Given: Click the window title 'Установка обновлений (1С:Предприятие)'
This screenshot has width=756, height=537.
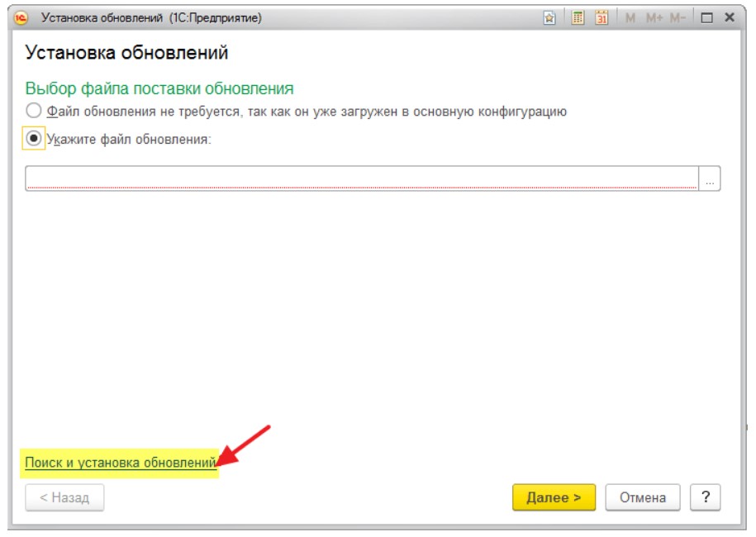Looking at the screenshot, I should click(151, 17).
